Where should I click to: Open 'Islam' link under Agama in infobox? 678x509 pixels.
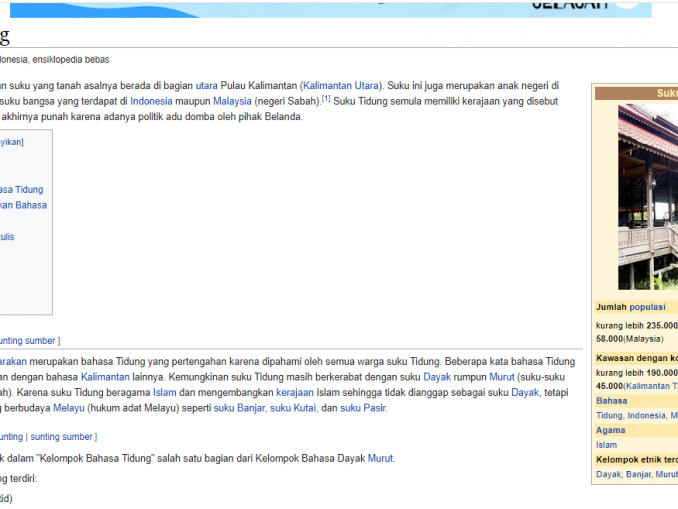607,445
